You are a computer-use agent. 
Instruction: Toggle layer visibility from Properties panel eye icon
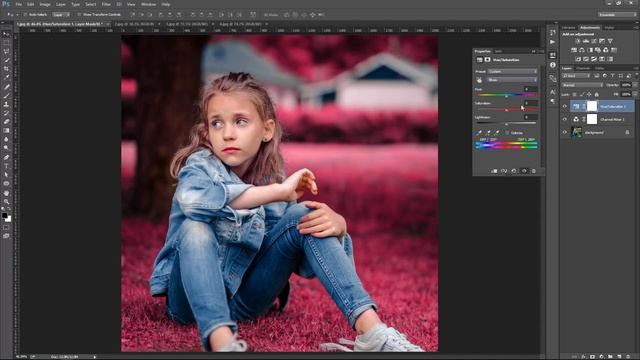[524, 171]
